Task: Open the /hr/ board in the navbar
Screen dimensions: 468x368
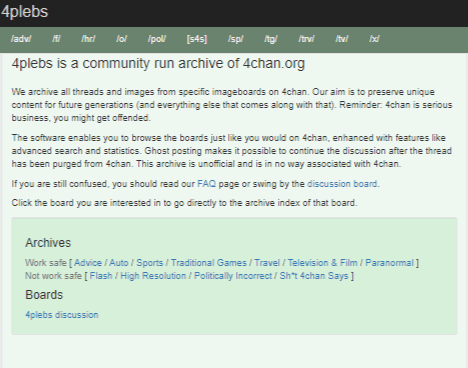Action: (88, 39)
